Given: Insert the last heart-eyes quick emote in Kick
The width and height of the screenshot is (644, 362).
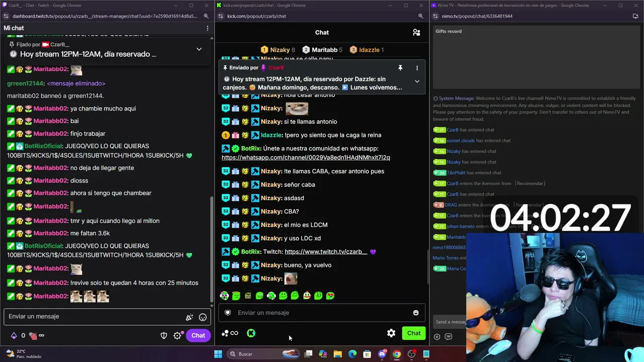Looking at the screenshot, I should coord(330,296).
